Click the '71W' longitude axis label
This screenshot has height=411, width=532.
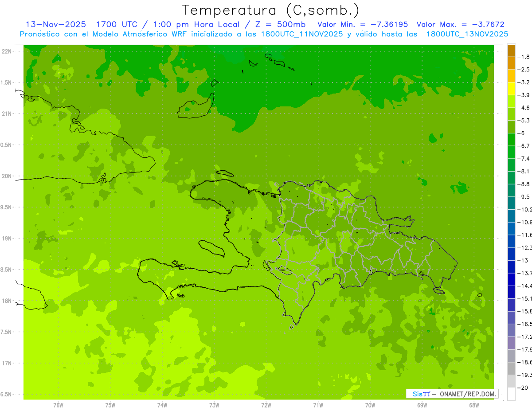click(318, 405)
